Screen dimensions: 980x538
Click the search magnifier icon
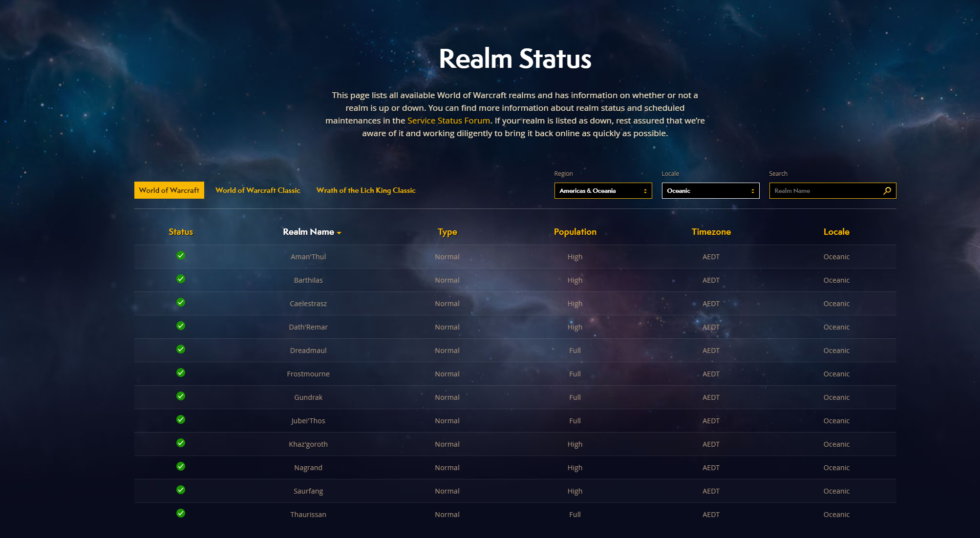pos(887,191)
